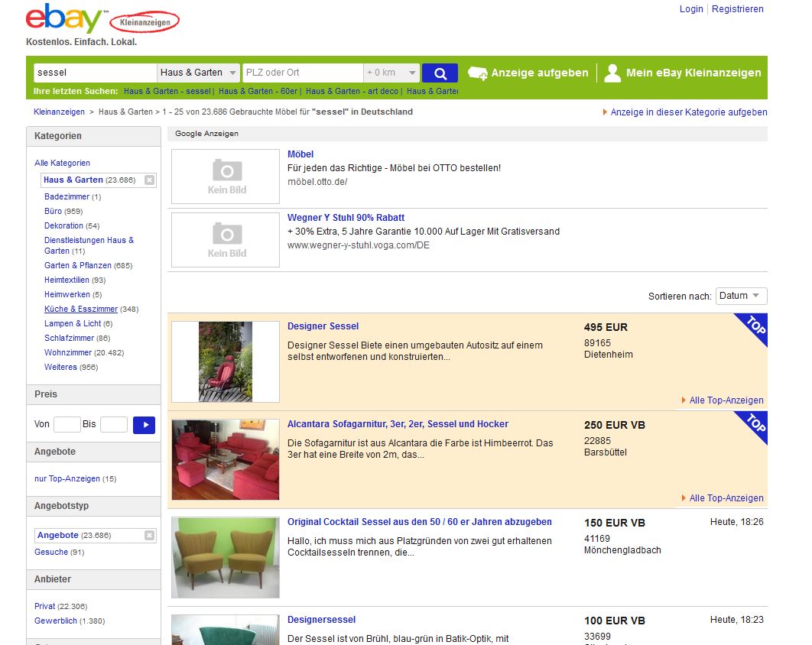Filter by Badezimmer category

[67, 196]
